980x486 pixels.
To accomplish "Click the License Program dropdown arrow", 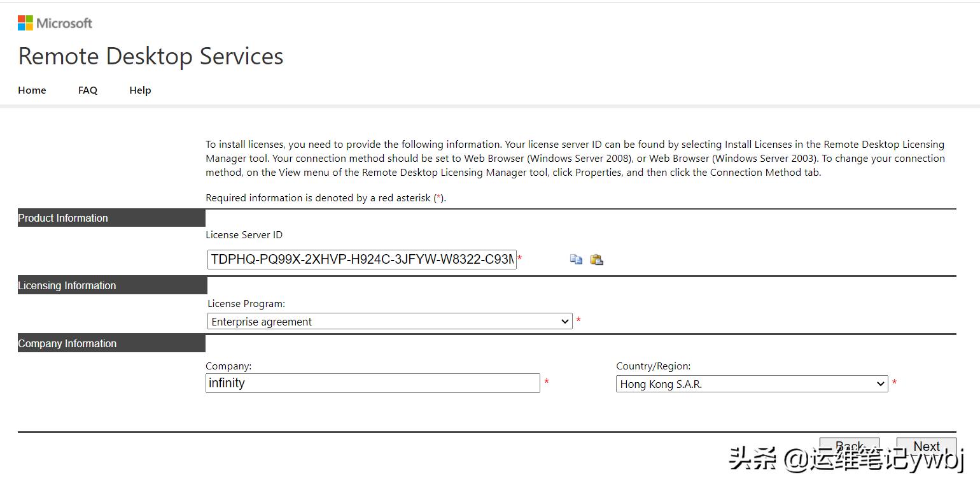I will [565, 321].
